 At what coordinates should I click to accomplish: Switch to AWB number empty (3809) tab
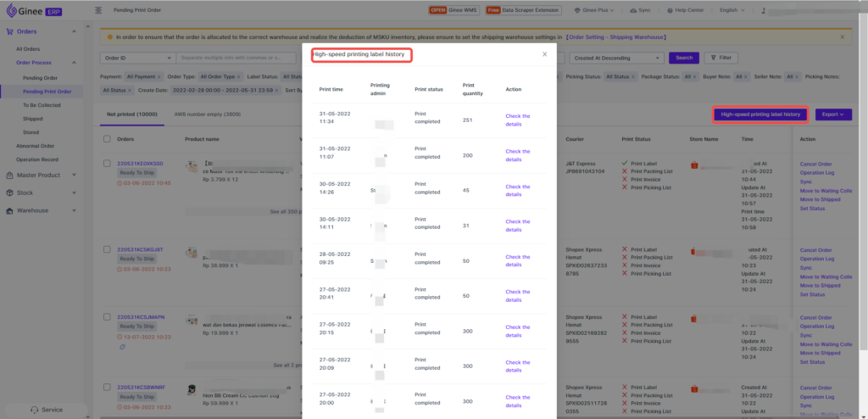click(208, 115)
